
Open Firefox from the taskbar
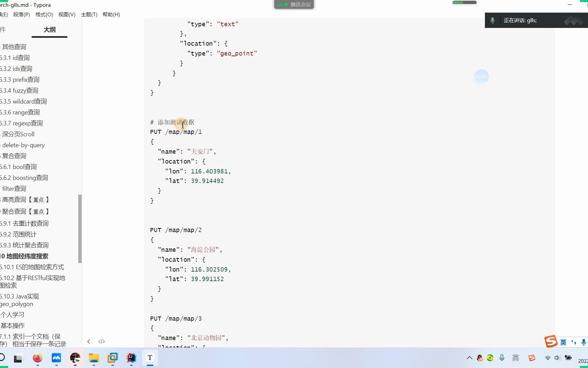point(37,358)
